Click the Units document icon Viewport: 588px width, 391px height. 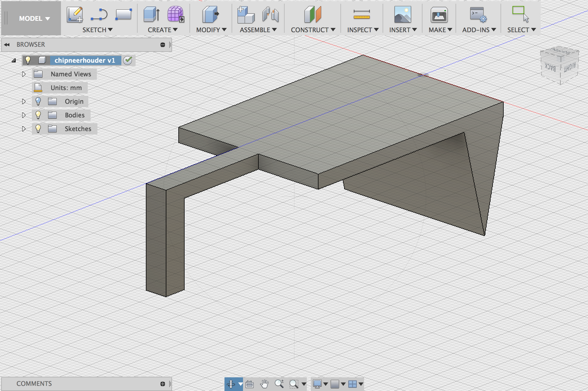[38, 87]
